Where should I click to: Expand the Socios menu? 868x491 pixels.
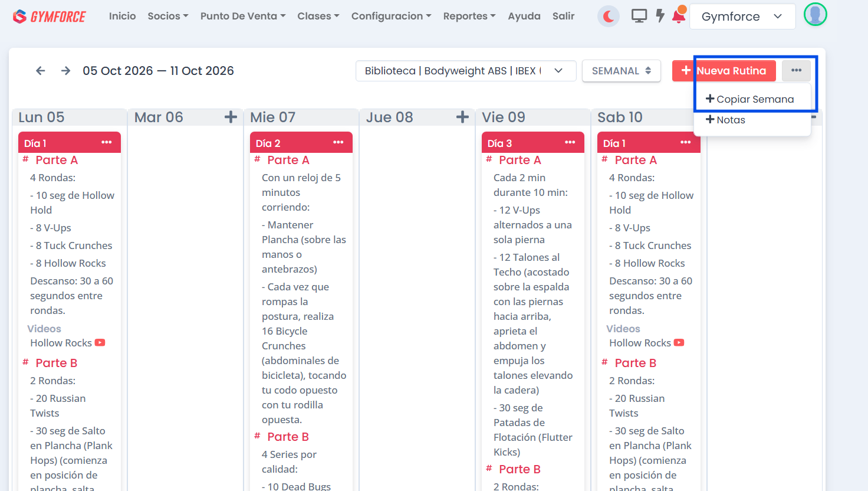(x=168, y=16)
